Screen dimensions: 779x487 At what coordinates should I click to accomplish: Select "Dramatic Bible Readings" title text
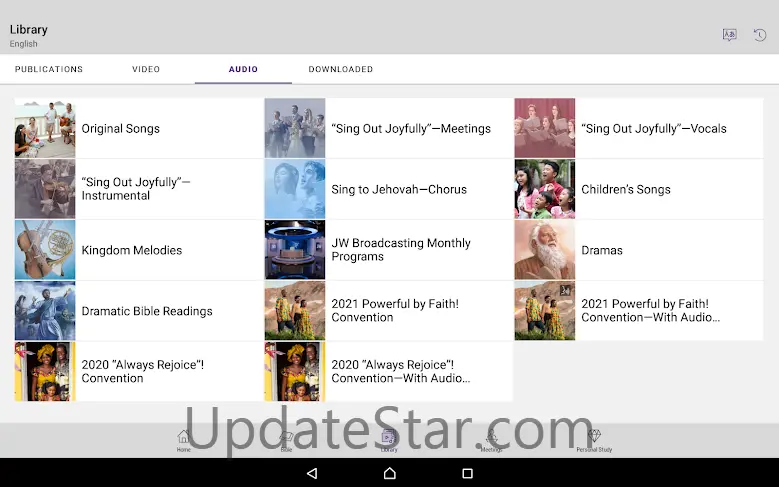pos(147,311)
